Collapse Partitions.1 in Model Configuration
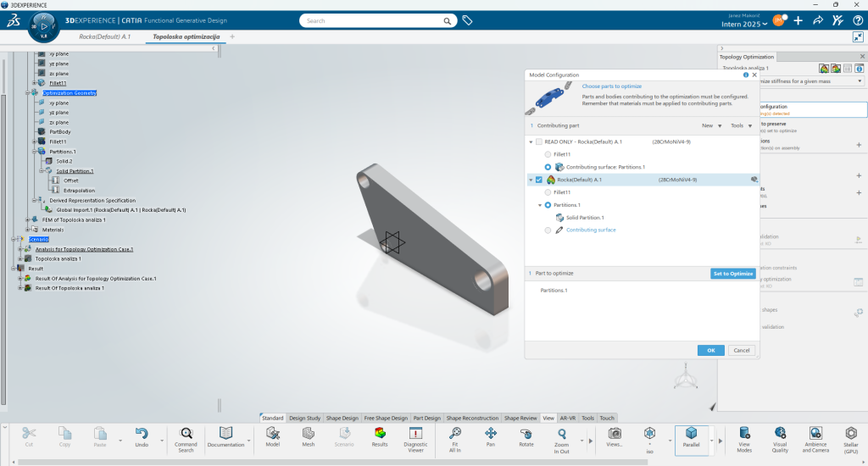This screenshot has width=868, height=466. [540, 205]
